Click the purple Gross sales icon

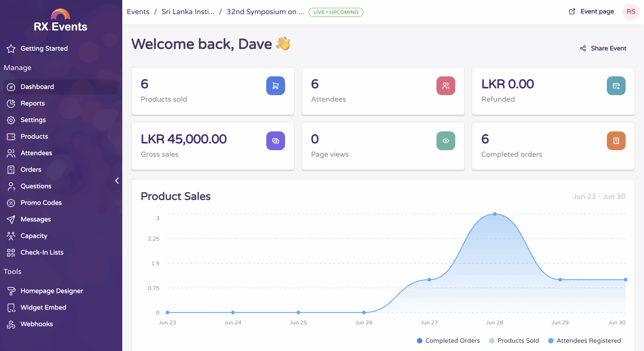275,141
